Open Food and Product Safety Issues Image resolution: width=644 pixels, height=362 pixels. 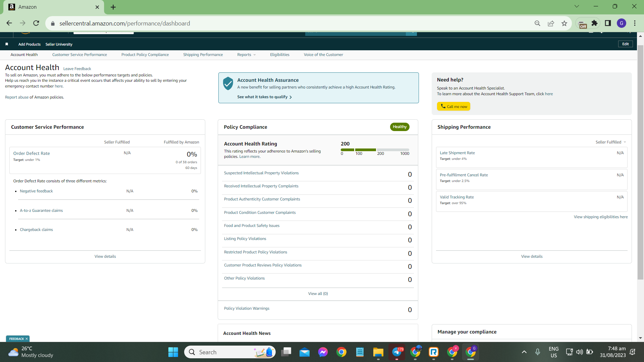[252, 226]
